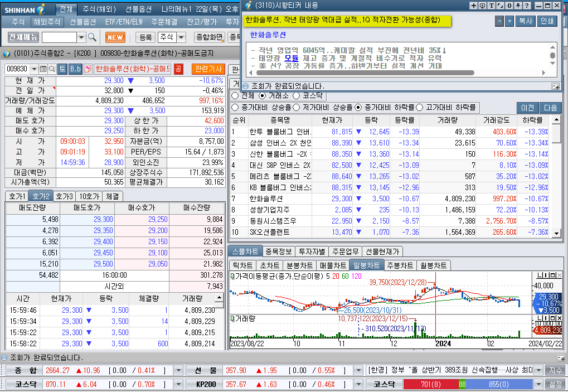This screenshot has width=568, height=392.
Task: Click 이전 previous page button
Action: (527, 108)
